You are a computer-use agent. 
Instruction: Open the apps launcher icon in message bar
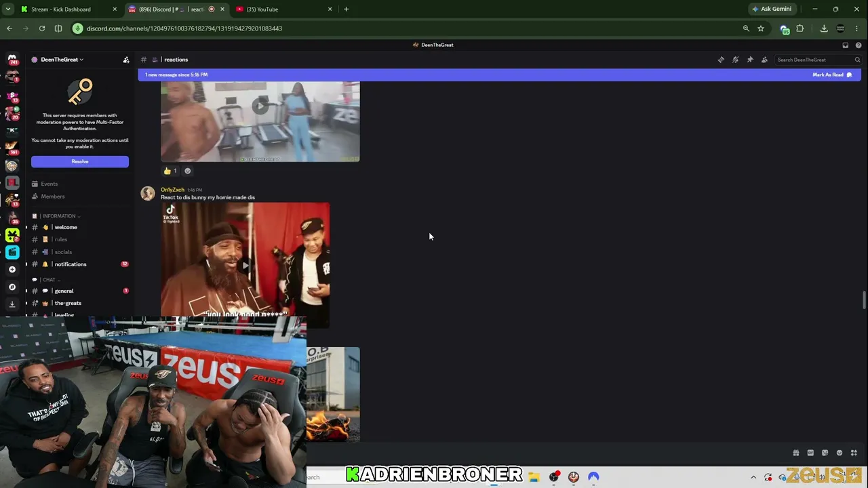coord(854,453)
